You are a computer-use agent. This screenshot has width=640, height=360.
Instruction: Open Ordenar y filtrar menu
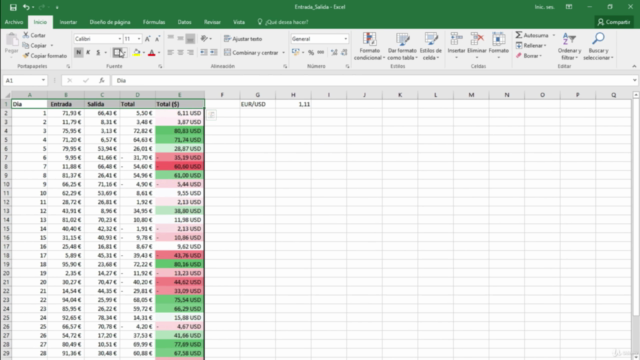click(x=569, y=46)
